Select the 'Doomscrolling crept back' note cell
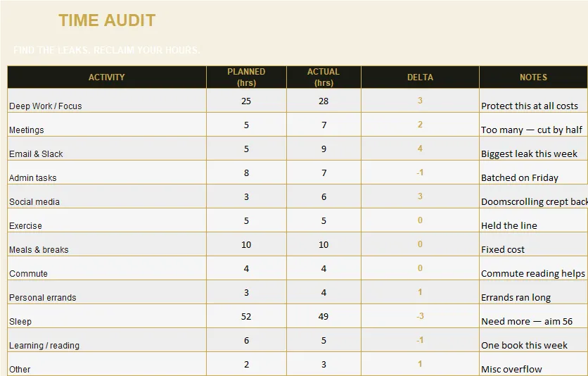The image size is (588, 376). (x=534, y=196)
